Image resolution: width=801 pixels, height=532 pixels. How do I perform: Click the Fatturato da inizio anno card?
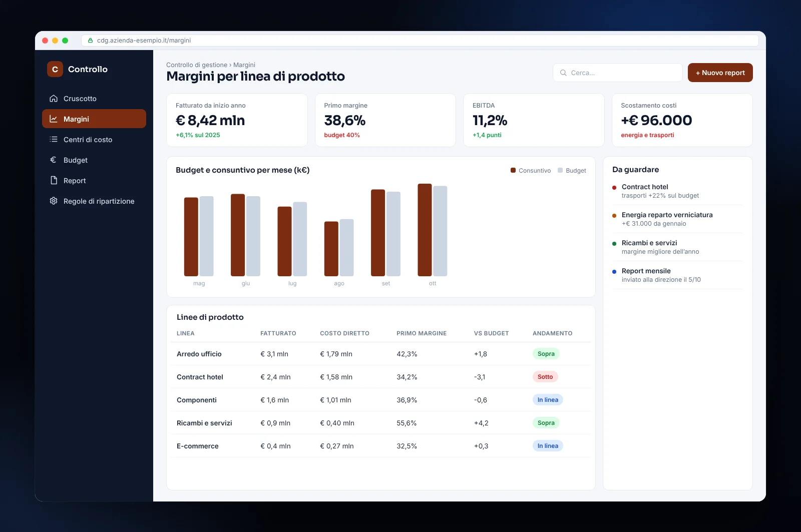[237, 120]
